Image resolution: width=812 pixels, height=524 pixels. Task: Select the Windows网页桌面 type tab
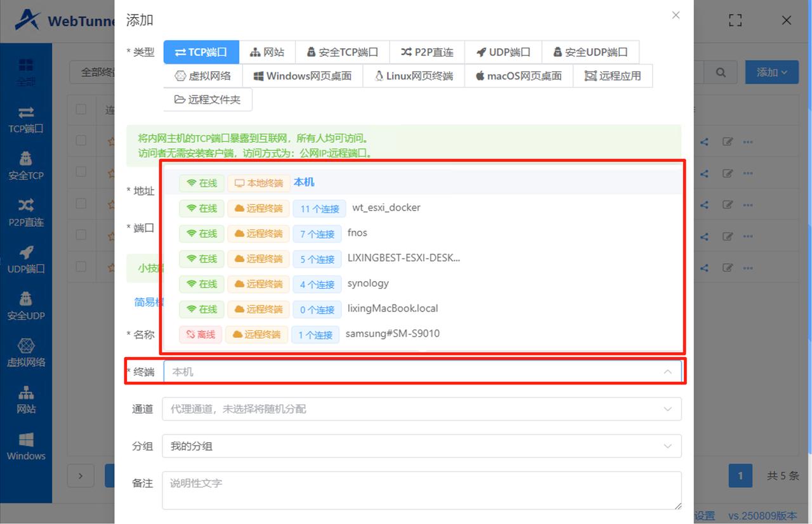coord(303,76)
